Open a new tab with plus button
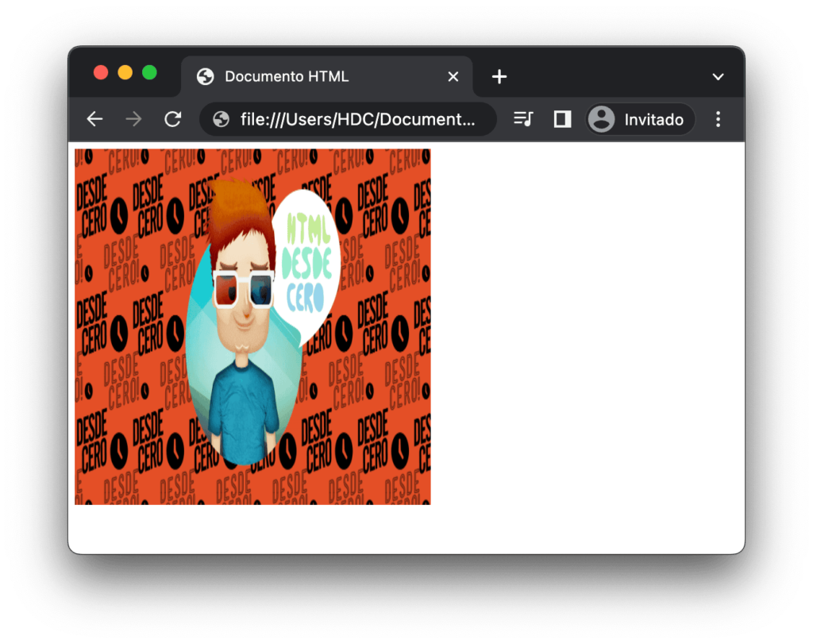 tap(499, 76)
